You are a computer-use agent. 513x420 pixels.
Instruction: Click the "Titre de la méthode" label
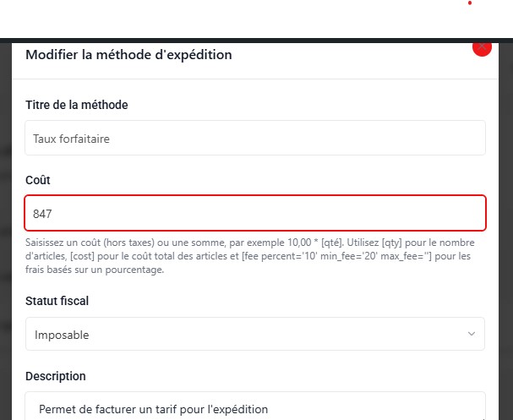77,105
